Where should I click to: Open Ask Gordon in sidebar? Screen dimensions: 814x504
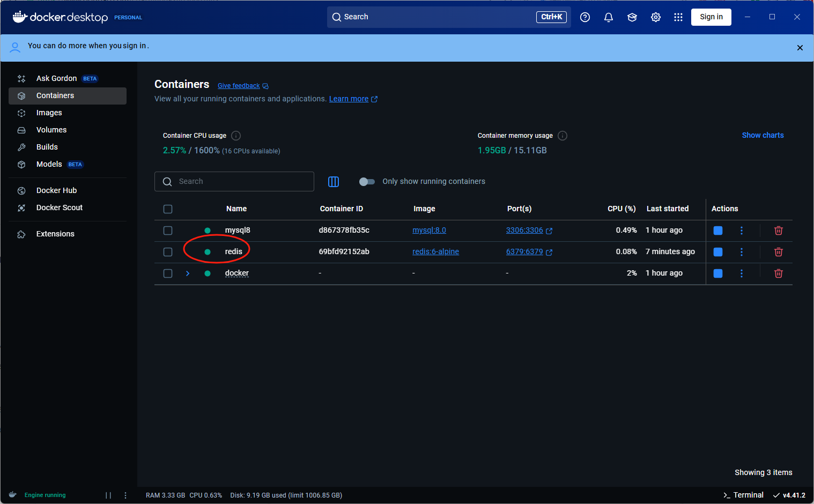pyautogui.click(x=68, y=78)
